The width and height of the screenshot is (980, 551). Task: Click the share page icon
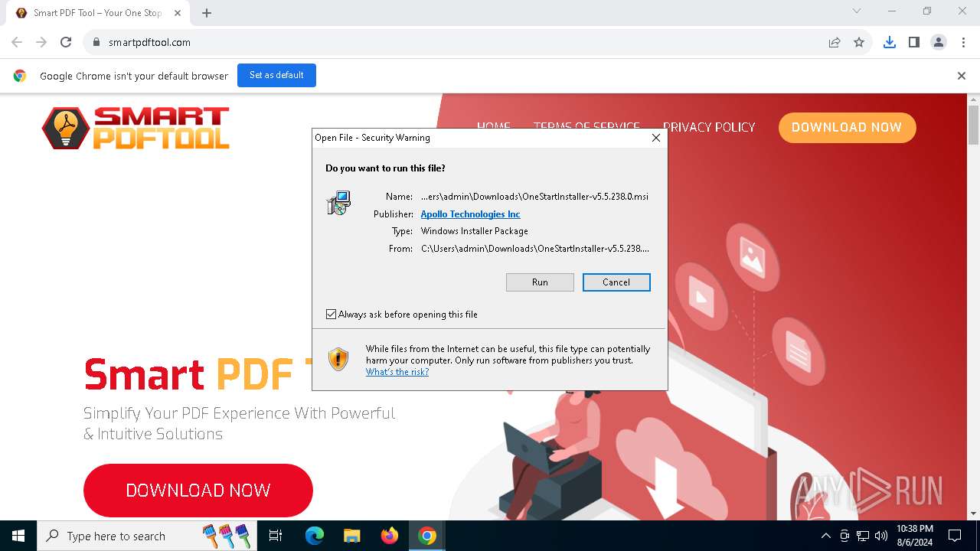[835, 43]
